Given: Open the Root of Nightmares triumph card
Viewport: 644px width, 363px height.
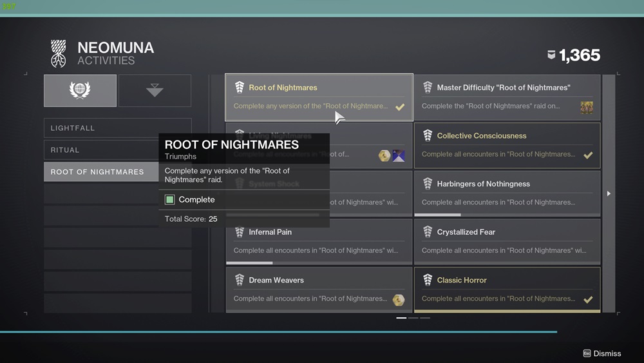Looking at the screenshot, I should click(x=319, y=97).
